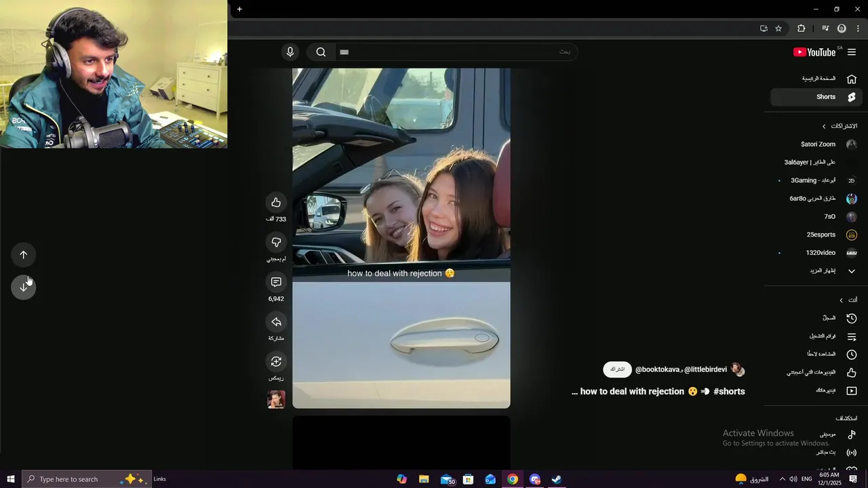
Task: Open the Chrome profile avatar
Action: click(x=842, y=28)
